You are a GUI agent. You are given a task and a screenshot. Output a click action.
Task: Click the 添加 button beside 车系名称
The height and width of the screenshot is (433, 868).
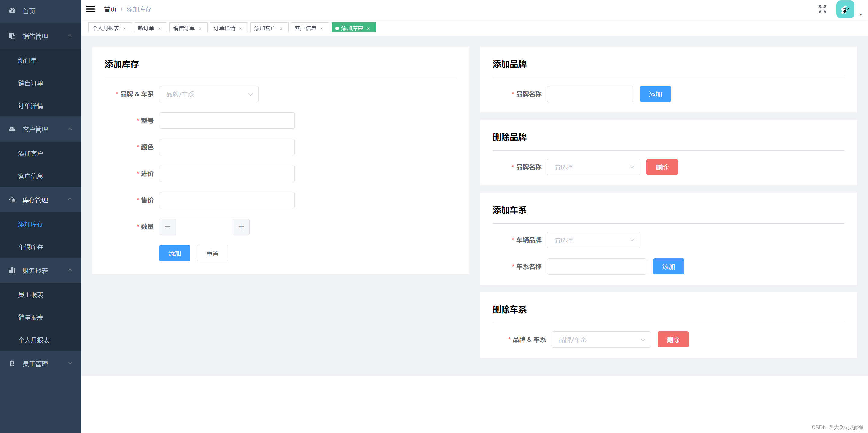[x=668, y=267]
